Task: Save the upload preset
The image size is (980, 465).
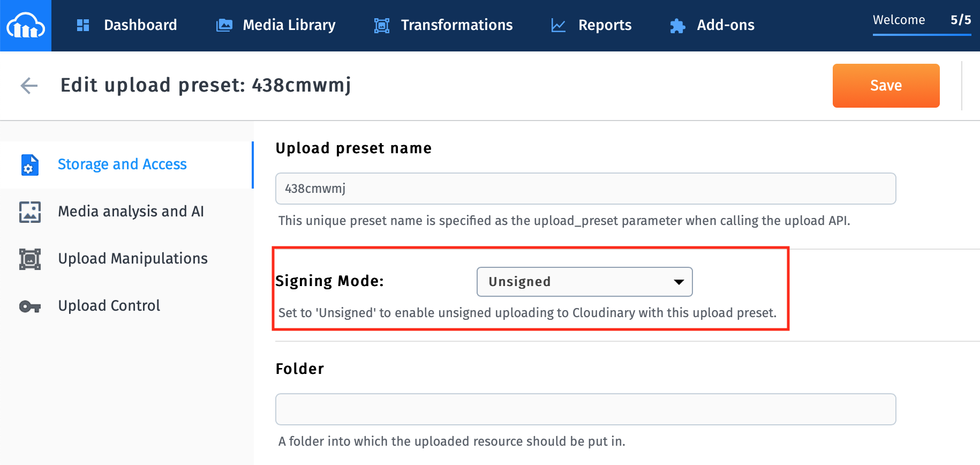Action: pos(886,86)
